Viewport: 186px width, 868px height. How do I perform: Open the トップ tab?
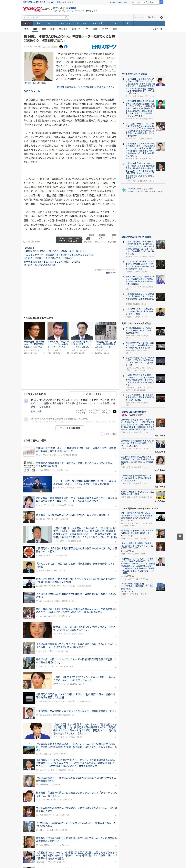(x=27, y=23)
